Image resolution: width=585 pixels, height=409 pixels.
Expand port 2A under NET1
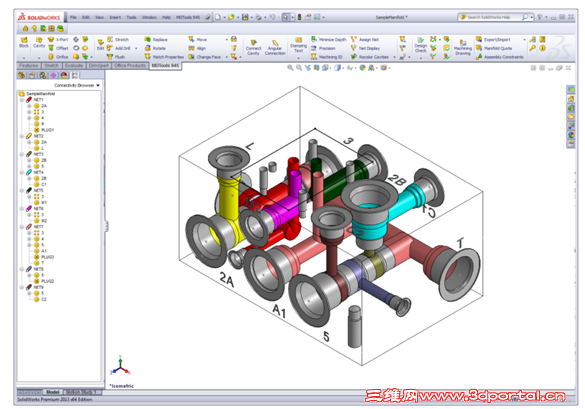coord(29,106)
